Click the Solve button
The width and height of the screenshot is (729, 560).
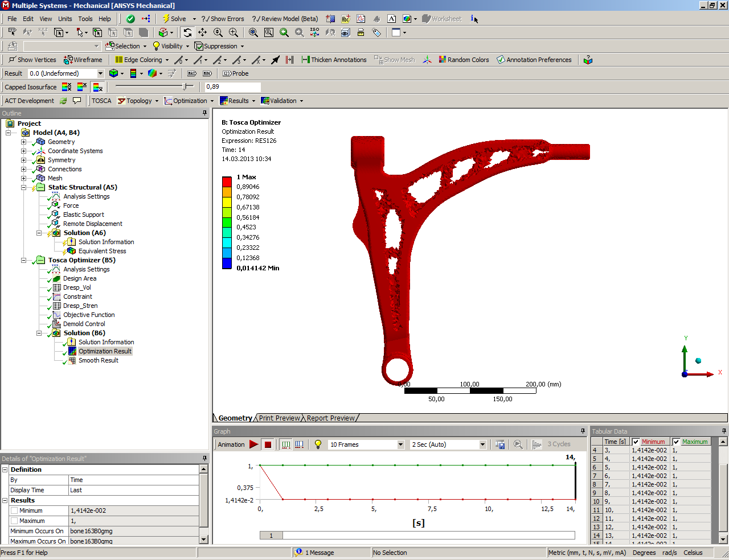pos(174,19)
